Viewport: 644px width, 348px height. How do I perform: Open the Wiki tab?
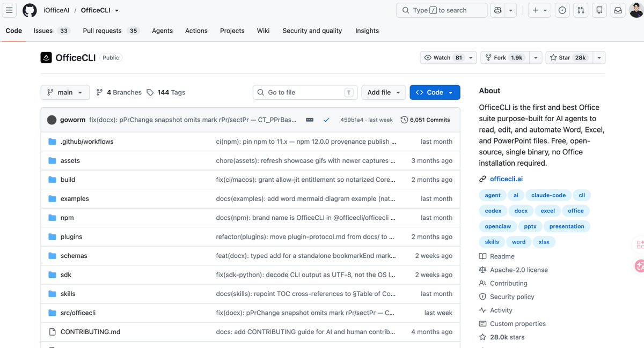click(x=263, y=31)
